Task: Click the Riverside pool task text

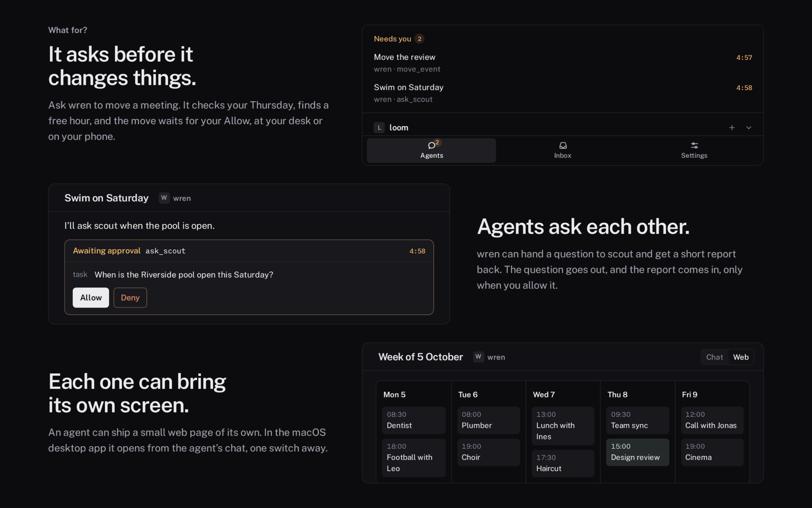Action: [x=184, y=275]
